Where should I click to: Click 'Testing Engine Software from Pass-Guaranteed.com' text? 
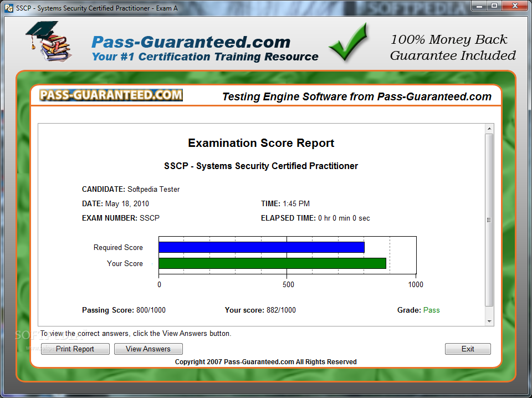point(356,96)
